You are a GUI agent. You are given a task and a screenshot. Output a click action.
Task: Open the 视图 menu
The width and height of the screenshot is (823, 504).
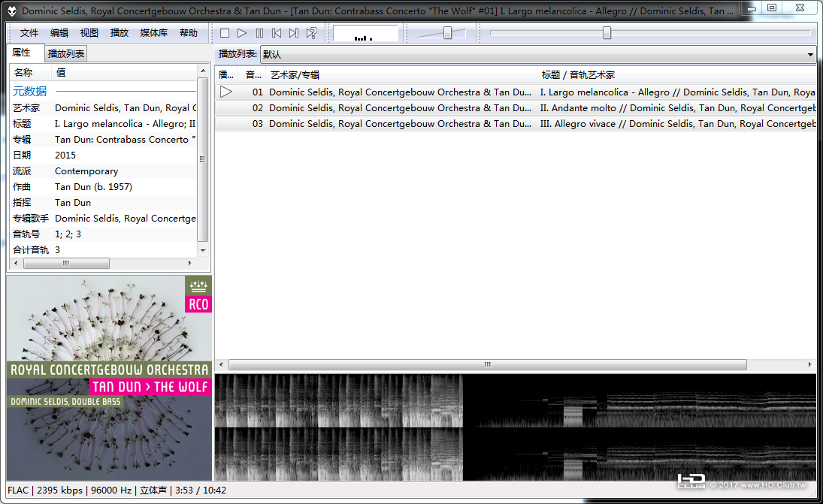89,33
